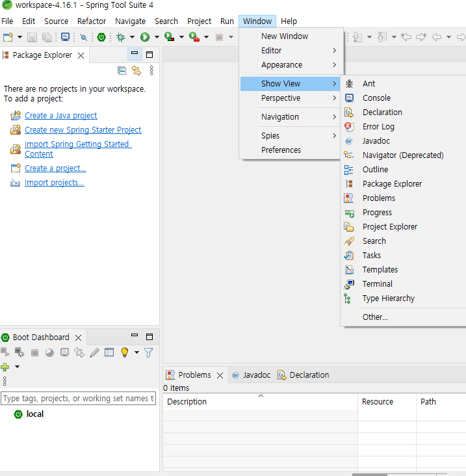Click Import Spring Getting Started Content link
The height and width of the screenshot is (476, 466).
pos(78,149)
